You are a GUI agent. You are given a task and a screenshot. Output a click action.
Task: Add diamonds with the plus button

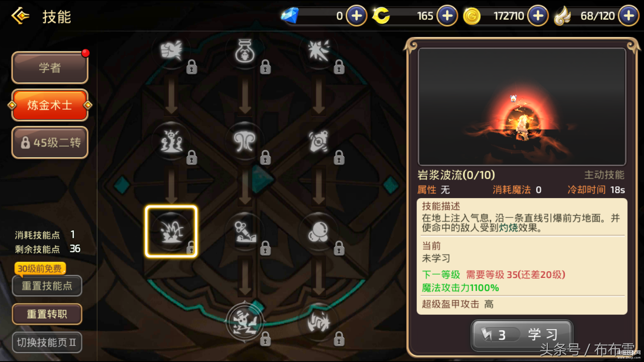(356, 16)
